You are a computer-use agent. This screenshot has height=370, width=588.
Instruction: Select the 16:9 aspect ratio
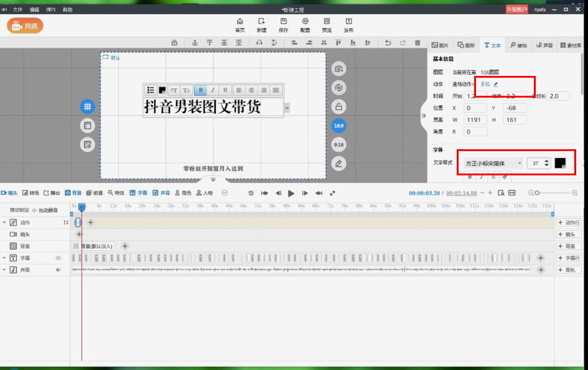coord(338,126)
